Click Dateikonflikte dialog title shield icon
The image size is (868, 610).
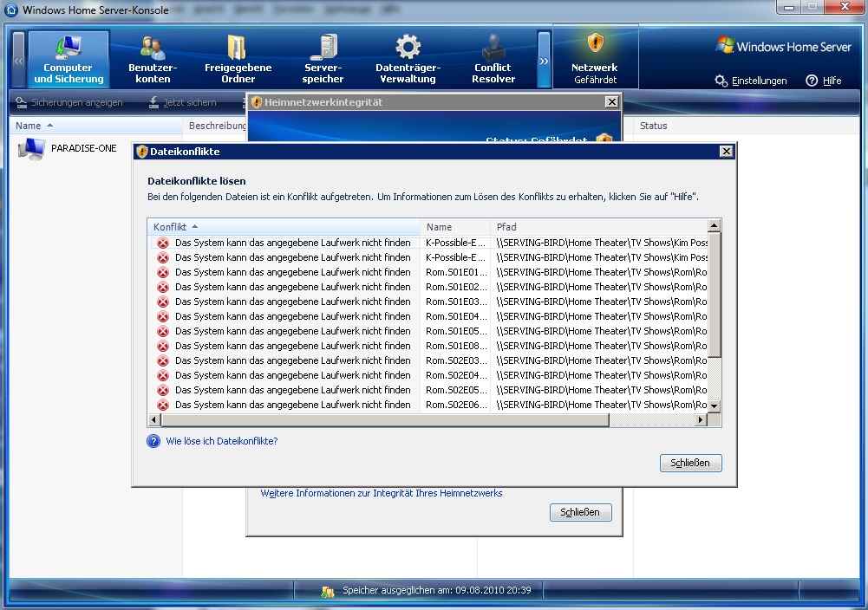click(142, 152)
